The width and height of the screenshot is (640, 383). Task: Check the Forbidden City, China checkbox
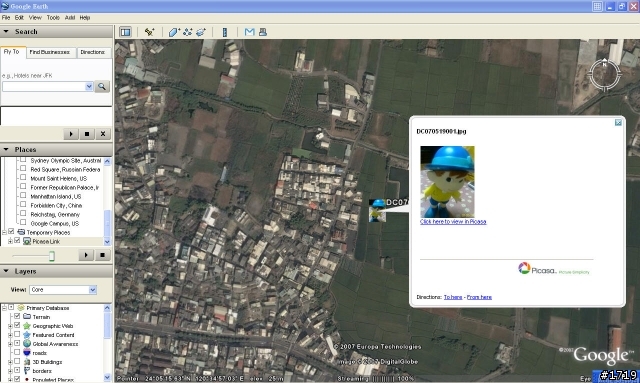23,205
